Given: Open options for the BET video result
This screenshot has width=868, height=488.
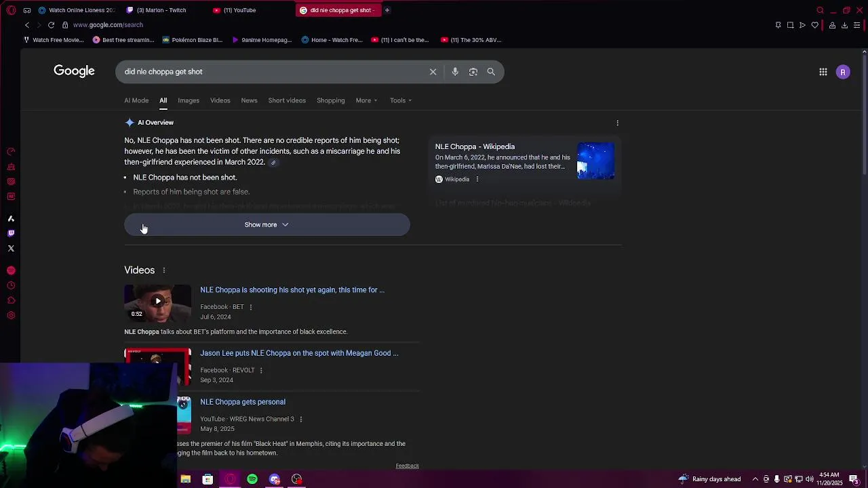Looking at the screenshot, I should [250, 307].
